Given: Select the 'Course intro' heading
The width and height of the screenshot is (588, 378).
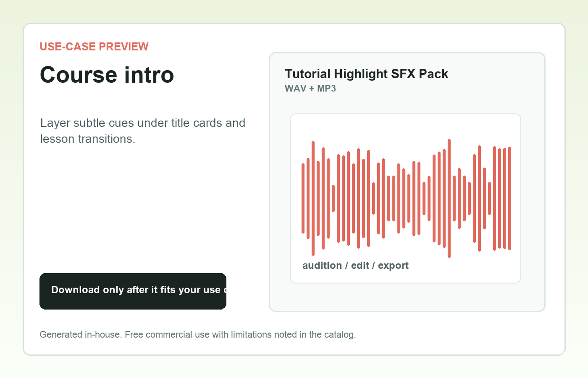Looking at the screenshot, I should point(107,75).
